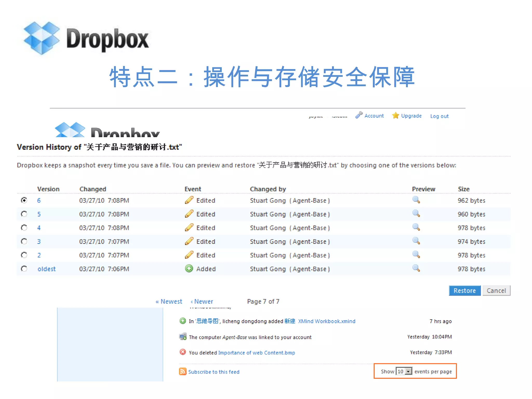Screen dimensions: 532x399
Task: Click the Changed by column header
Action: 268,189
